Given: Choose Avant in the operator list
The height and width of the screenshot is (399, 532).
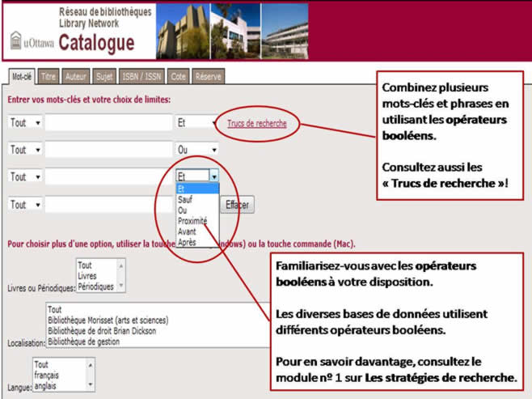Looking at the screenshot, I should click(197, 231).
